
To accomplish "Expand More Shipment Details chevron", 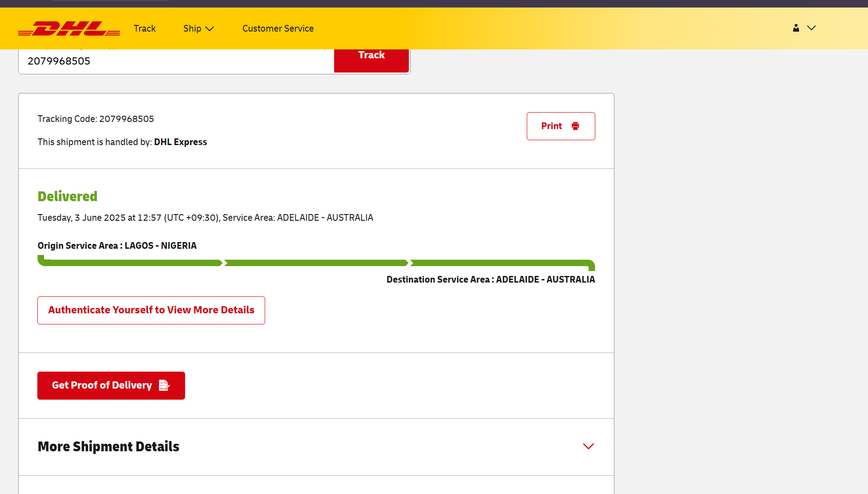I will [588, 446].
